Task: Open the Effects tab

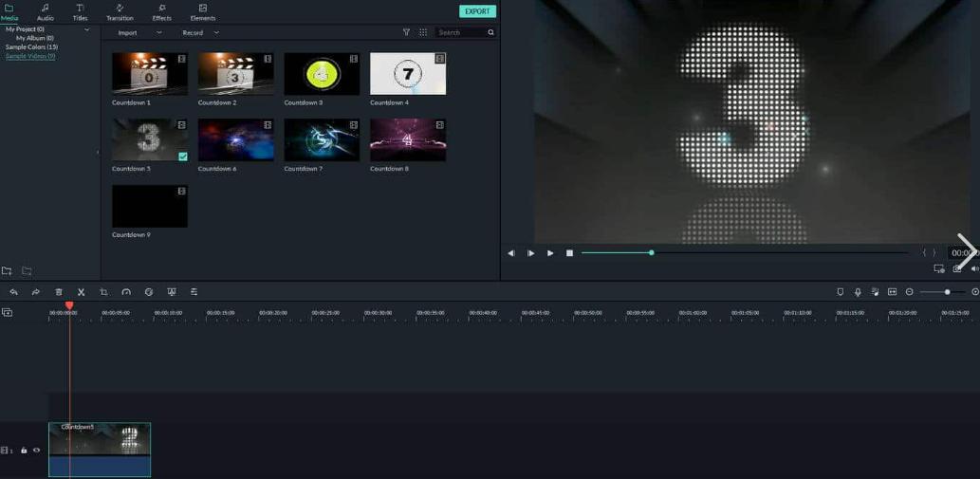Action: [x=162, y=12]
